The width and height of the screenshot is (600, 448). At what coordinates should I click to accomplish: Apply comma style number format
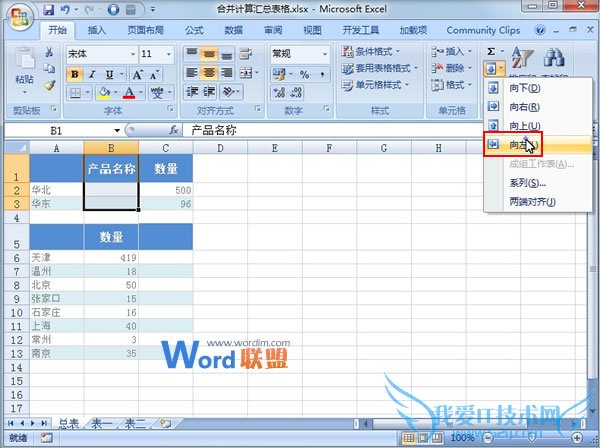[322, 74]
